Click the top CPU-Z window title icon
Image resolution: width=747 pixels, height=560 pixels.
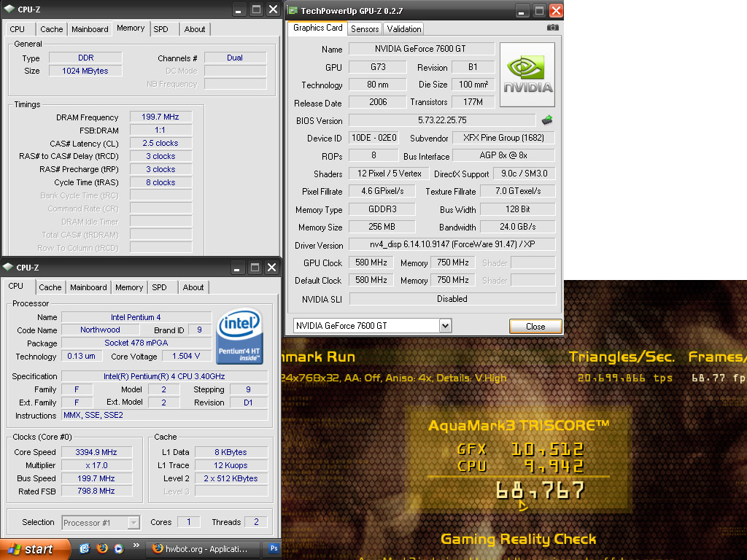click(9, 9)
